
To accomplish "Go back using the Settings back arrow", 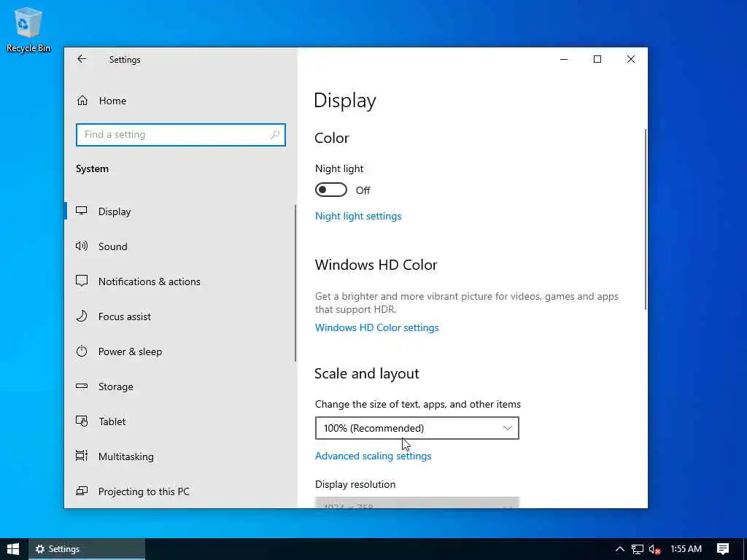I will coord(82,59).
